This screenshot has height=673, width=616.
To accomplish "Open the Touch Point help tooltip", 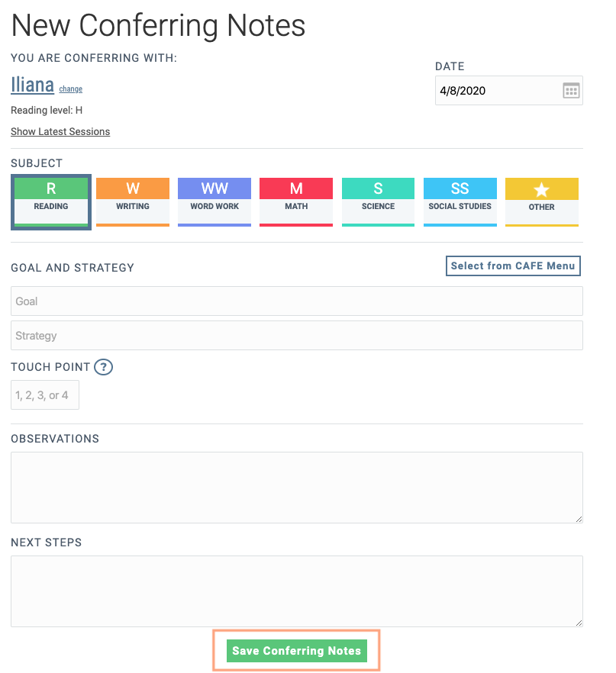I will click(x=103, y=367).
